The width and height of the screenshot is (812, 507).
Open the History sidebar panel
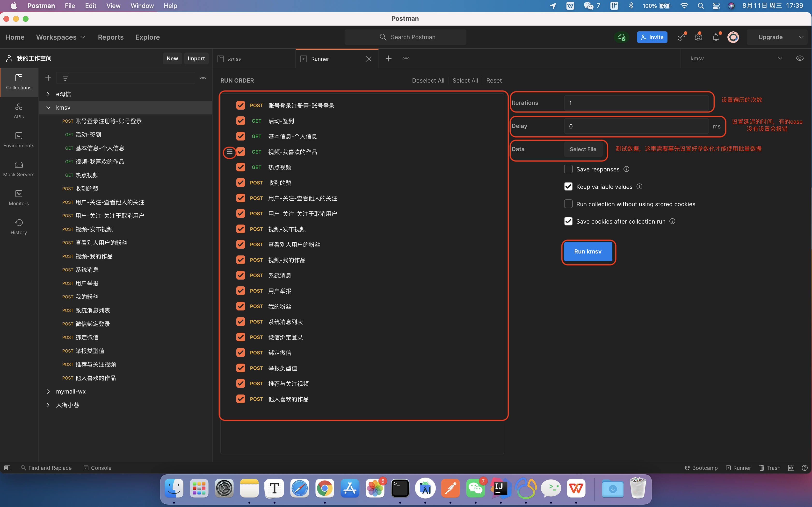point(19,227)
